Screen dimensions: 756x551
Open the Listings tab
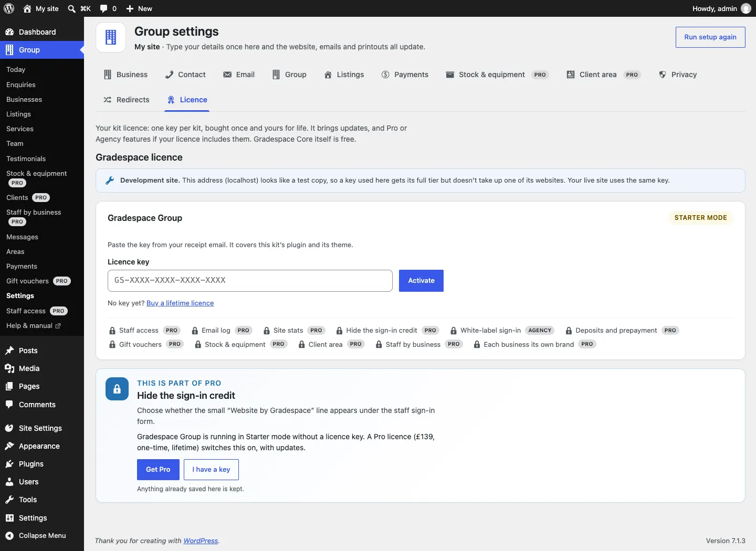344,75
